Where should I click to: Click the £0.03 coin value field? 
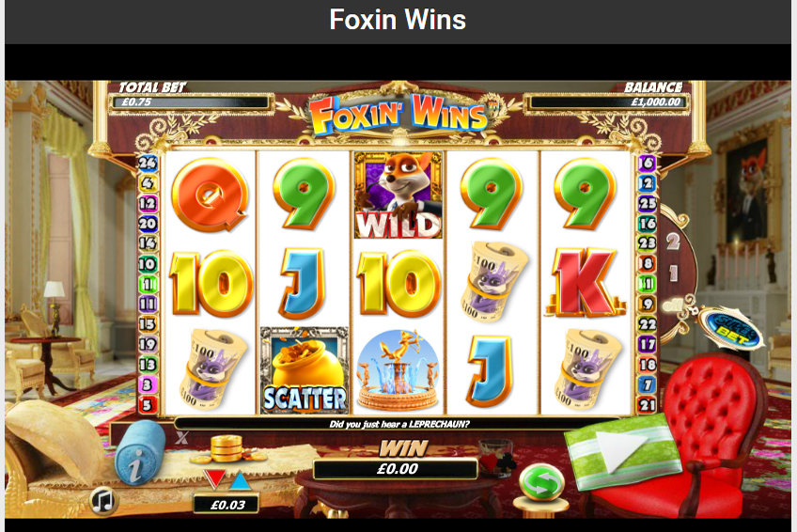pos(227,505)
